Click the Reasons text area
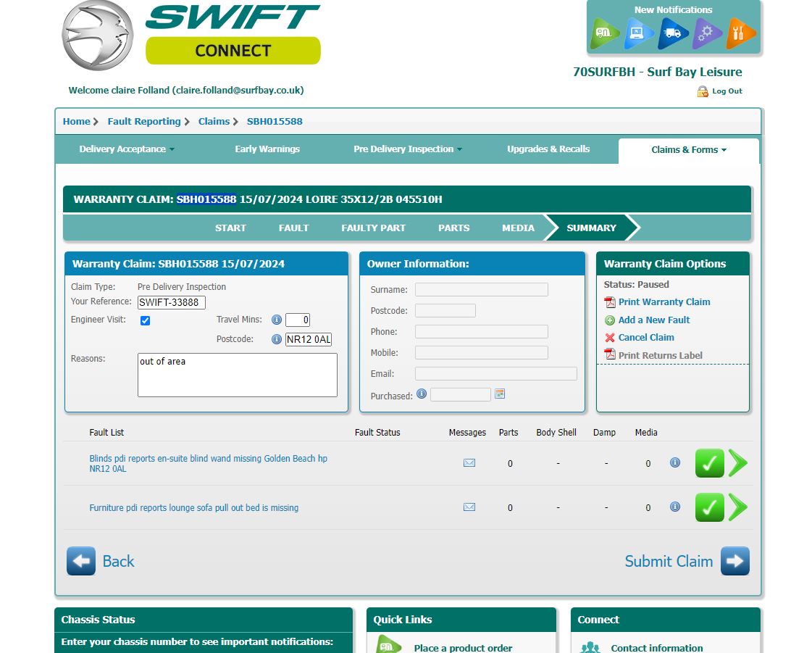The height and width of the screenshot is (653, 812). coord(238,375)
